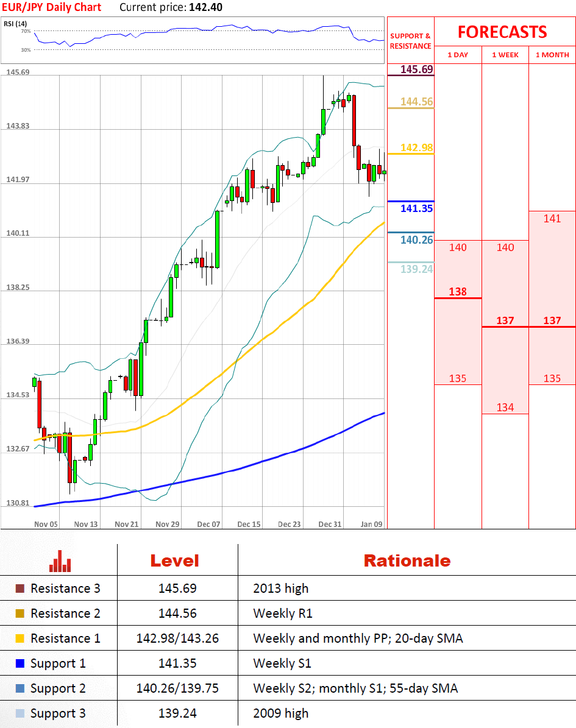
Task: Select the current price value 142.40
Action: 206,7
